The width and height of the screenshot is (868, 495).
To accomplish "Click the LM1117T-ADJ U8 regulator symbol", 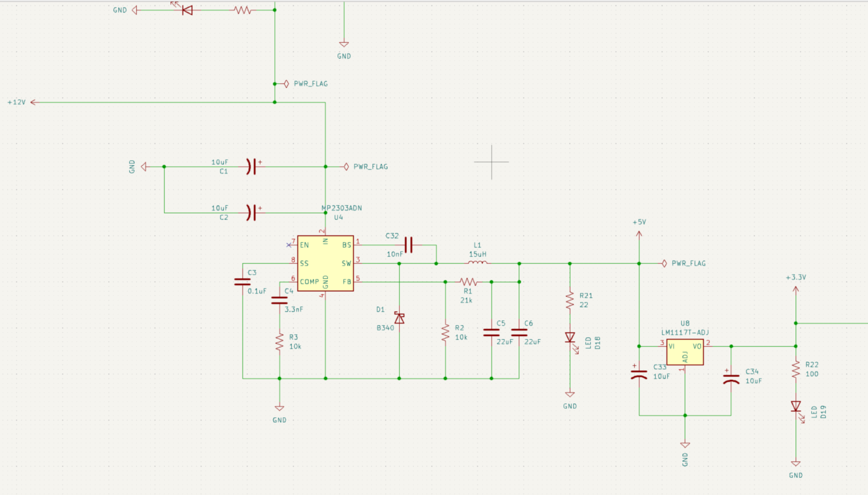I will click(x=685, y=352).
